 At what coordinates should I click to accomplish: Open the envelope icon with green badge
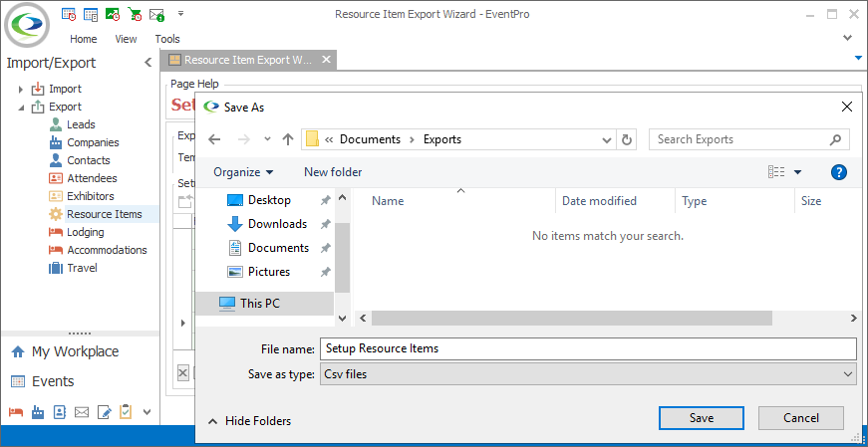coord(157,14)
